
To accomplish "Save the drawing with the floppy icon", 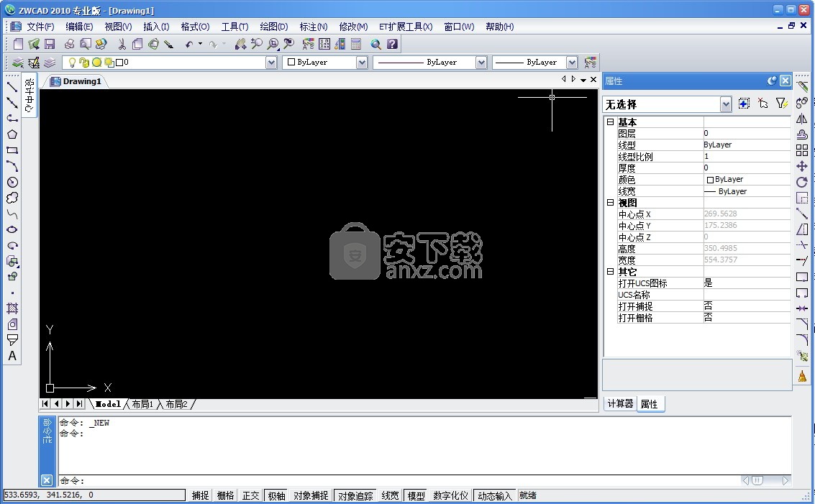I will (x=50, y=44).
